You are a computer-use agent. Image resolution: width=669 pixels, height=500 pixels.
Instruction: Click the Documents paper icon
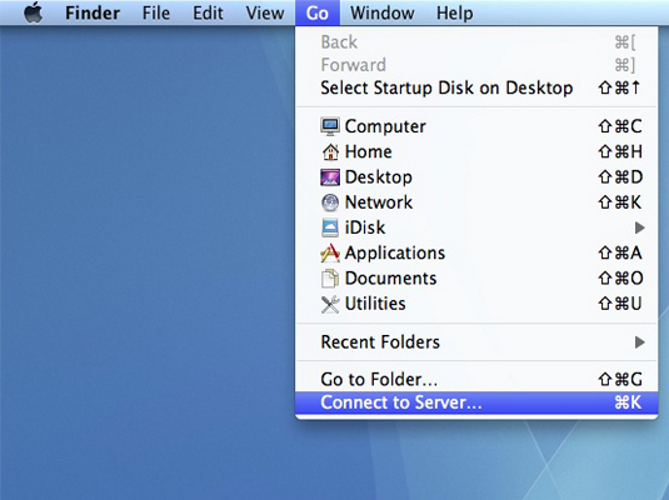[330, 279]
